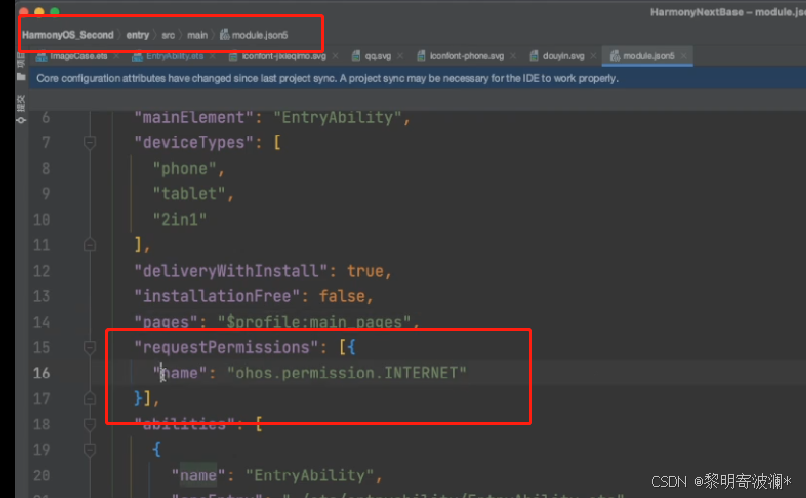Click the main breadcrumb segment
This screenshot has width=806, height=498.
tap(197, 35)
